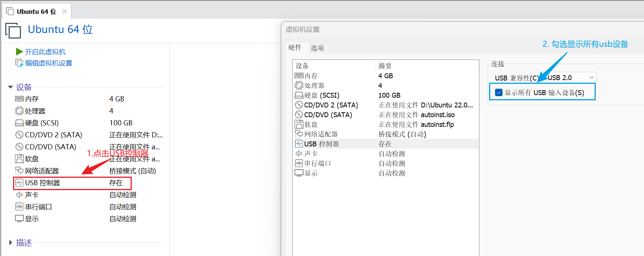Click the CD/DVD (SATA) disc icon in left list
The image size is (644, 256).
(19, 147)
